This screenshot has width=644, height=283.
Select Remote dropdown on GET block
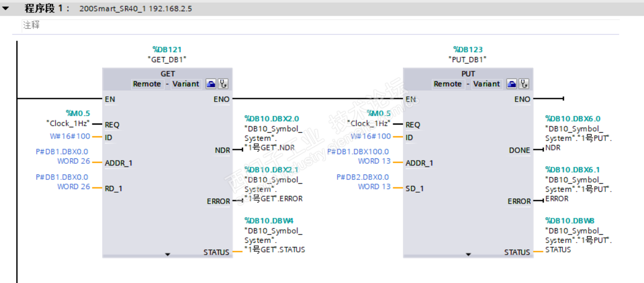(x=148, y=84)
